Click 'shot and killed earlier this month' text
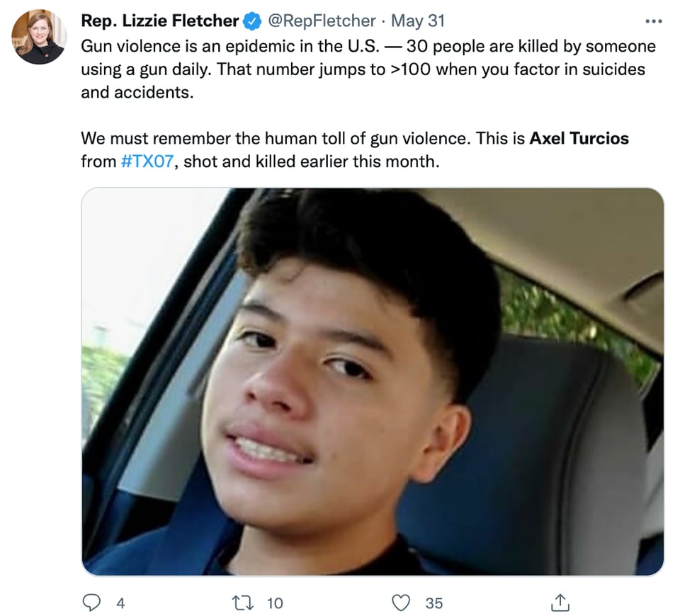Viewport: 680px width, 616px height. [312, 161]
